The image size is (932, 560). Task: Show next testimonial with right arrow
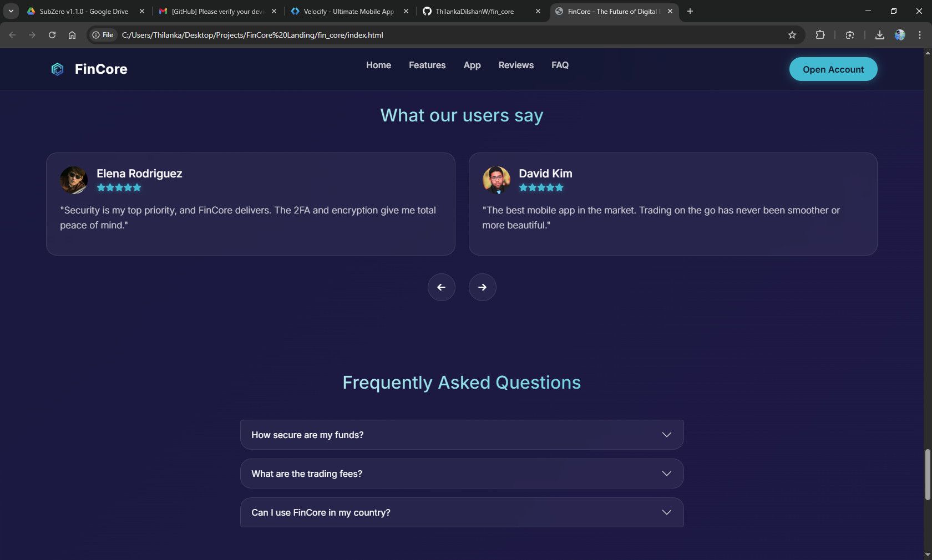click(482, 287)
